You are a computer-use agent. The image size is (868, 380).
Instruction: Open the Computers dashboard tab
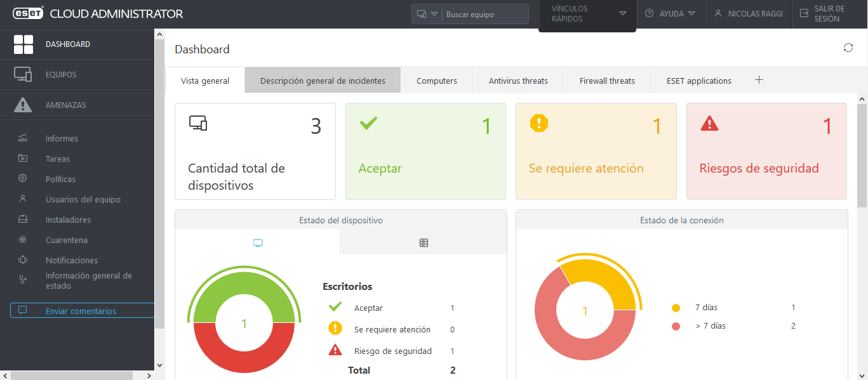click(x=436, y=81)
